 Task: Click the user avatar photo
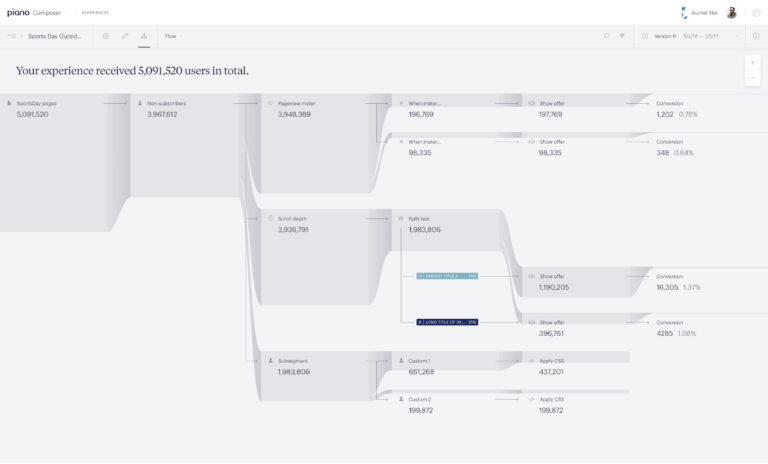click(x=732, y=13)
